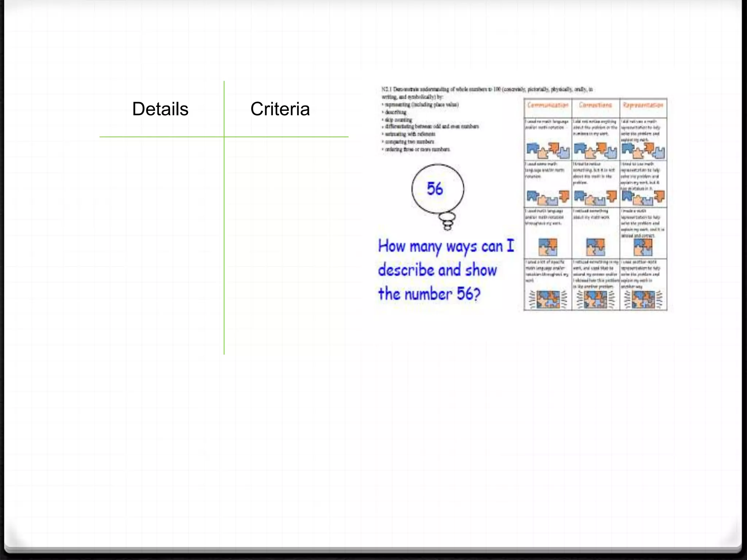Image resolution: width=747 pixels, height=560 pixels.
Task: Click the "ordering three or more numbers" bullet
Action: [x=416, y=149]
